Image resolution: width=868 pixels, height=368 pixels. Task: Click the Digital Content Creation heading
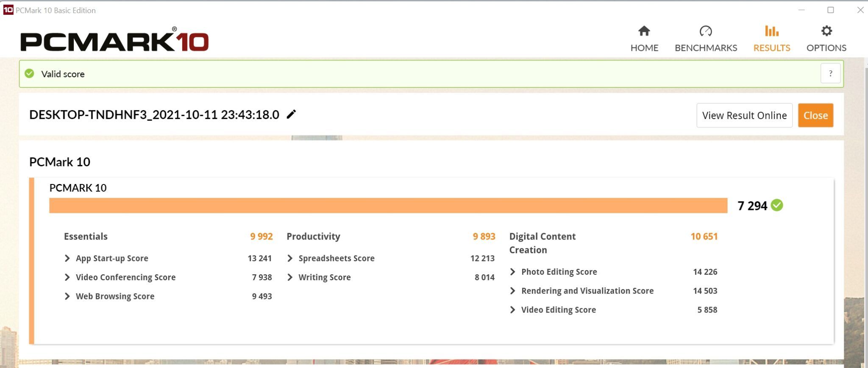(542, 243)
